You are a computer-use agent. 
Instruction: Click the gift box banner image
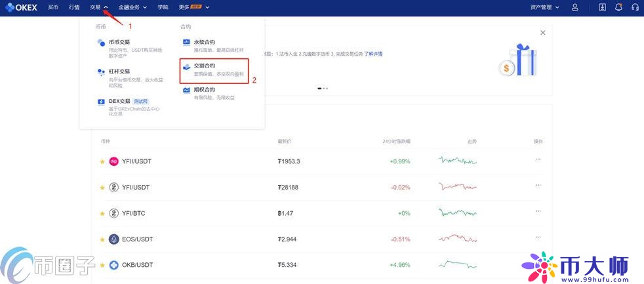pyautogui.click(x=517, y=60)
